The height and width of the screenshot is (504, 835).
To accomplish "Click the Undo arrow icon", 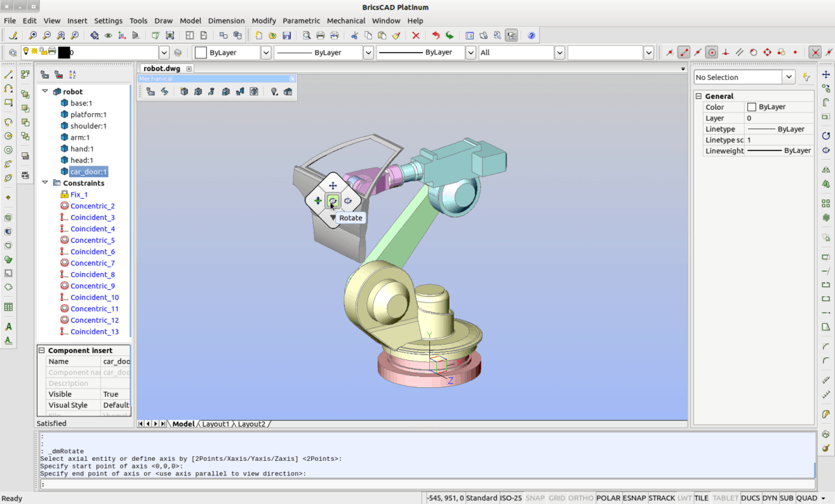I will pyautogui.click(x=436, y=35).
